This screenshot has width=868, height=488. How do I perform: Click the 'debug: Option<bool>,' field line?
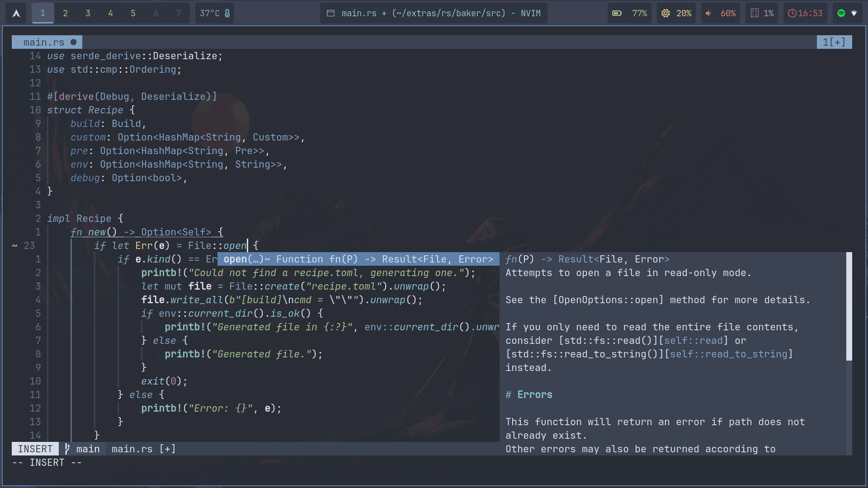pyautogui.click(x=129, y=178)
